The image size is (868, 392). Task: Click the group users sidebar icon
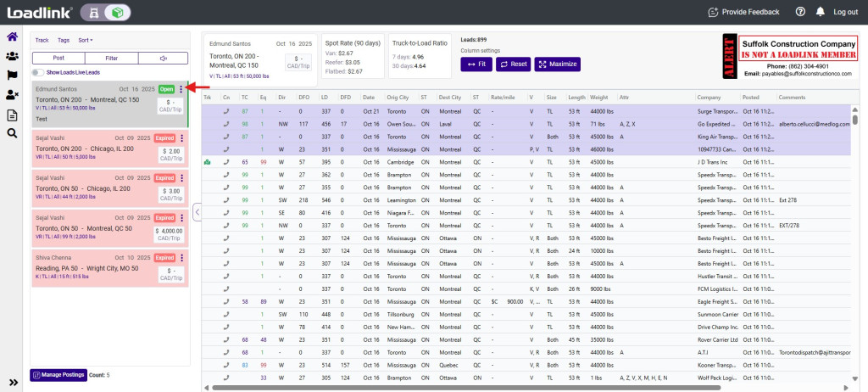tap(12, 56)
